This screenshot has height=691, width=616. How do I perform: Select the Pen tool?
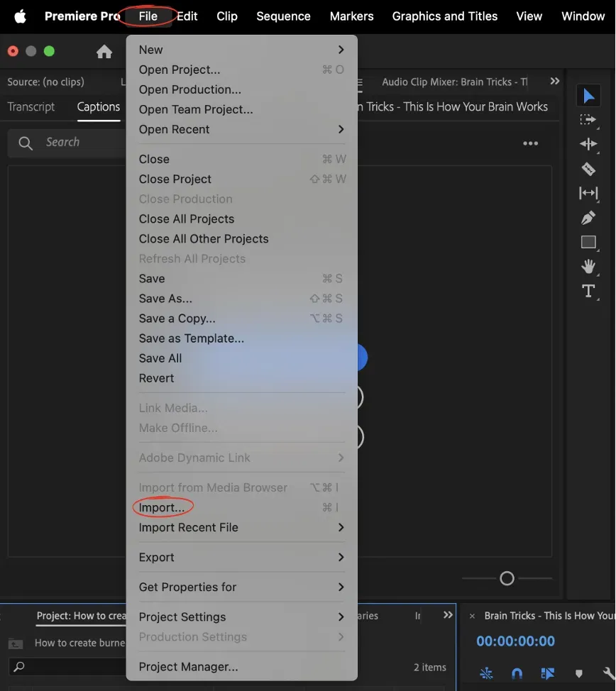588,217
